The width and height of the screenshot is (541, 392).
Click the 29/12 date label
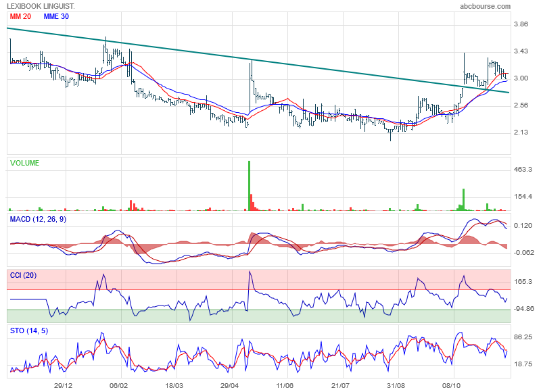coord(63,385)
